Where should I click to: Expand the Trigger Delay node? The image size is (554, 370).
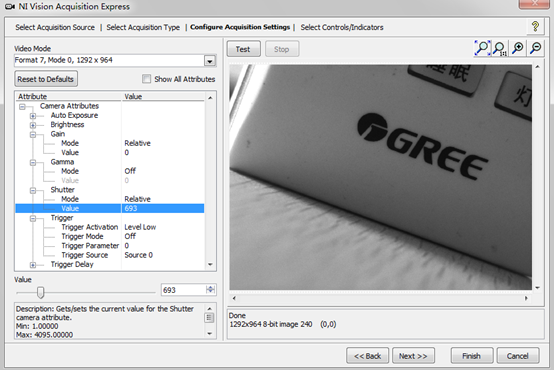click(x=33, y=265)
